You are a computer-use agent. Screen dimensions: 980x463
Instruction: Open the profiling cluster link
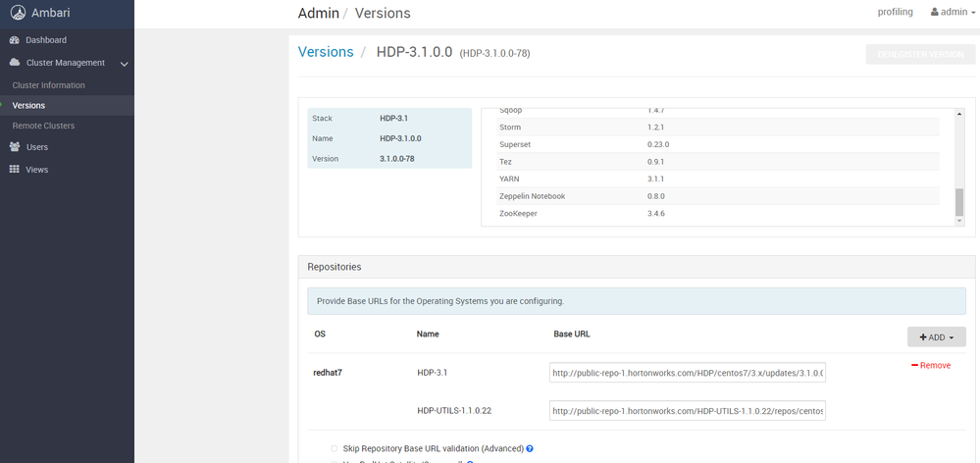[x=895, y=13]
